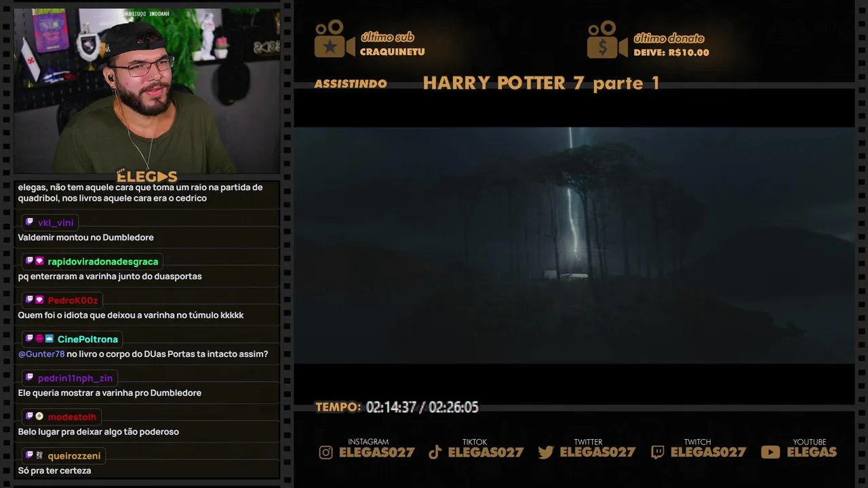Click the HARRY POTTER 7 parte 1 title
The height and width of the screenshot is (488, 868).
point(541,83)
